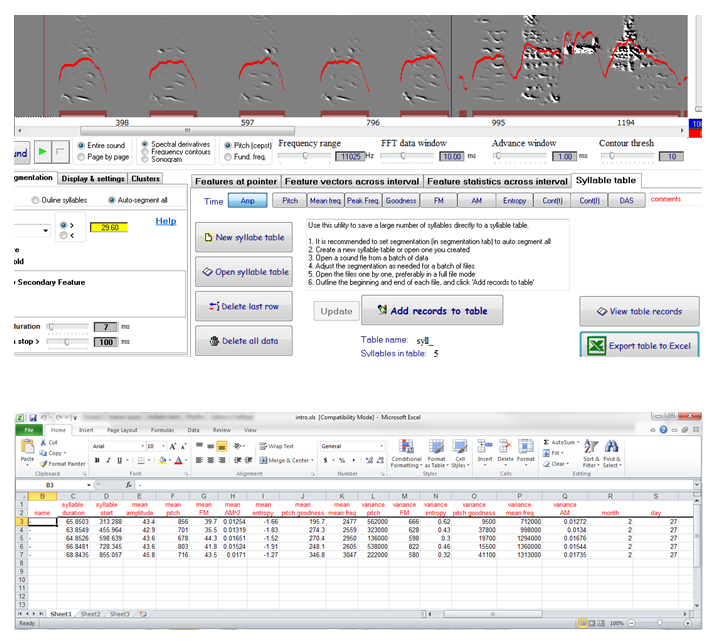Open the Merge & Center dropdown arrow

pos(311,461)
